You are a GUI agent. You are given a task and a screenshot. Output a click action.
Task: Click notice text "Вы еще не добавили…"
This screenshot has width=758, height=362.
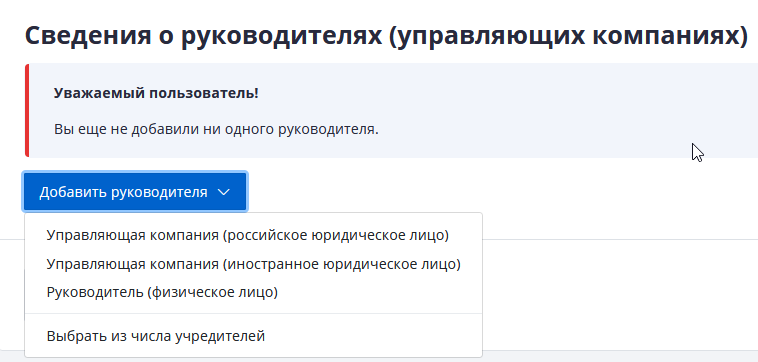click(x=216, y=130)
